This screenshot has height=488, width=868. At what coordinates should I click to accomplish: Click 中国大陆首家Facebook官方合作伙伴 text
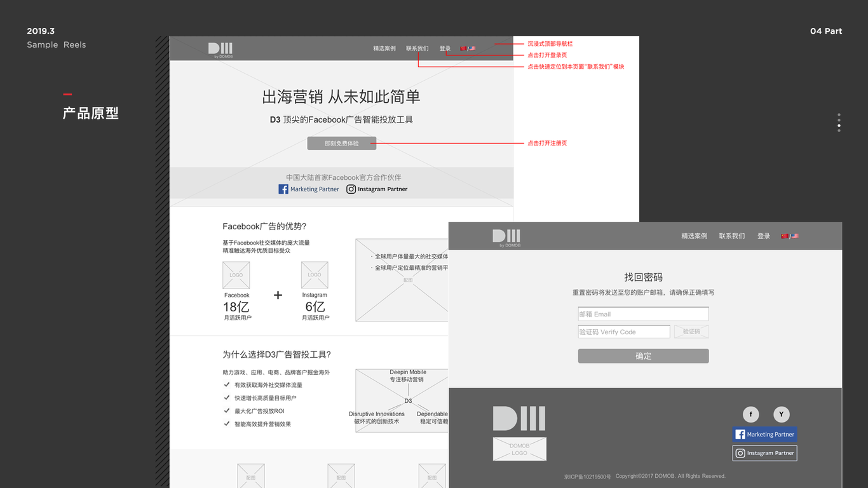(x=344, y=177)
